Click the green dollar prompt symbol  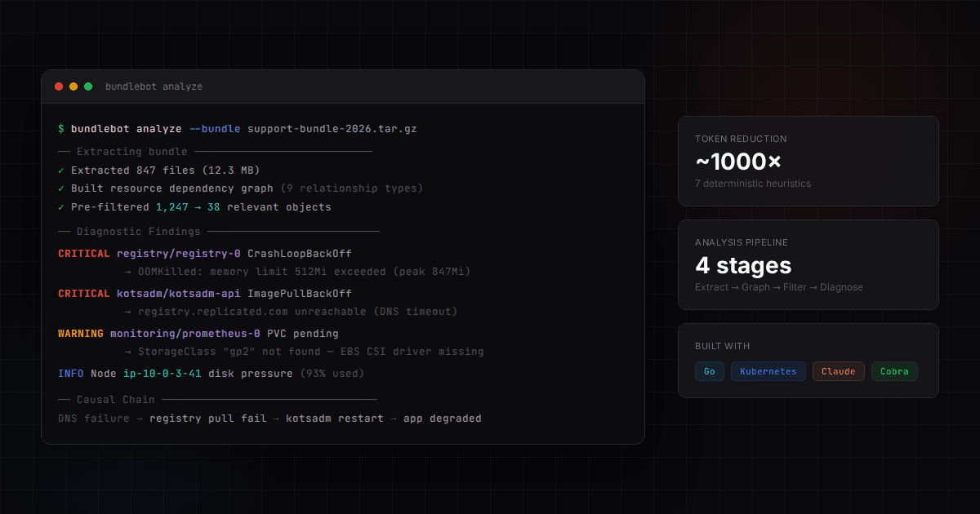[61, 129]
